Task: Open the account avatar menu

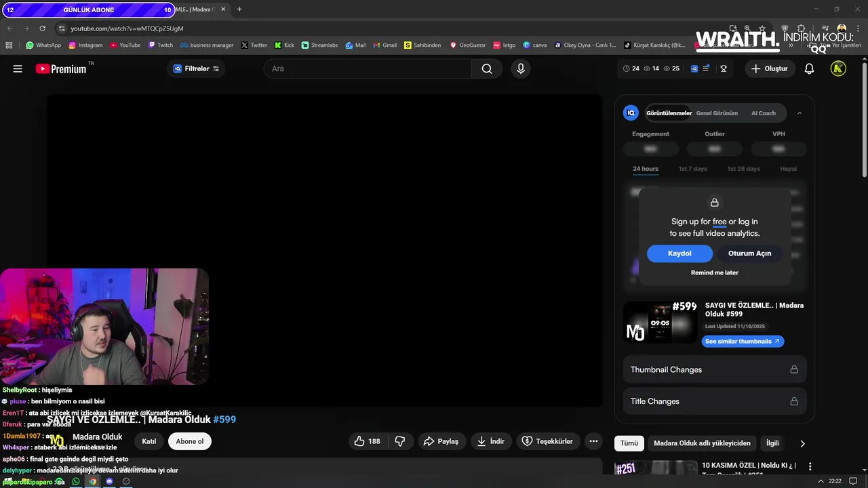Action: click(x=838, y=68)
